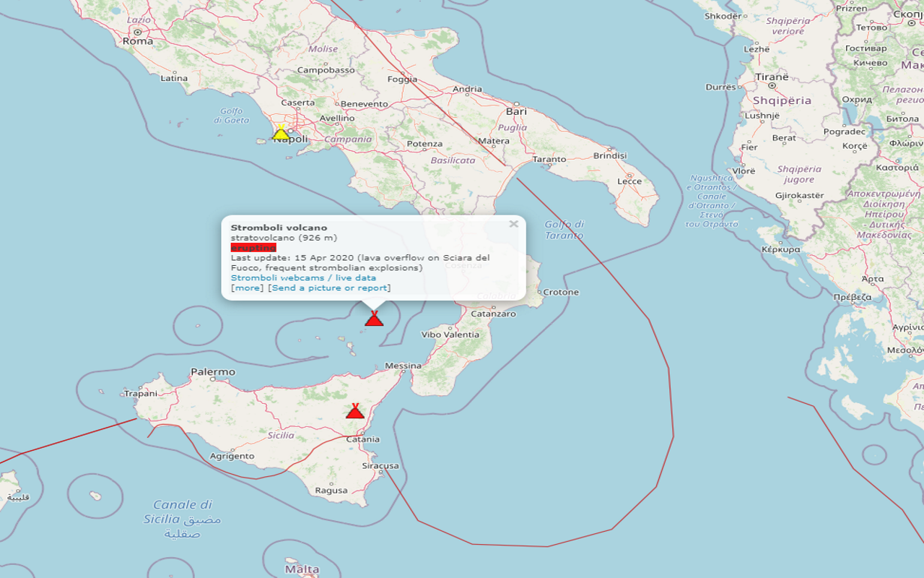Click the Latina city label

174,78
